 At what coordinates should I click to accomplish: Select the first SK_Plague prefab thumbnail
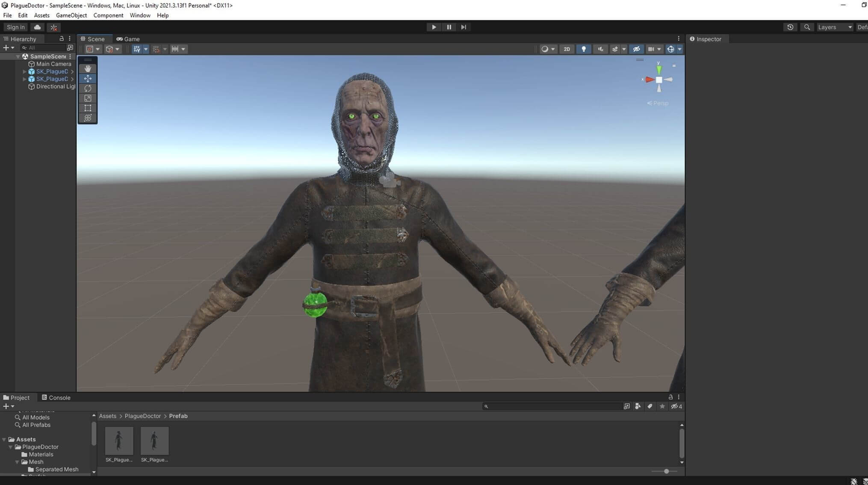click(119, 441)
